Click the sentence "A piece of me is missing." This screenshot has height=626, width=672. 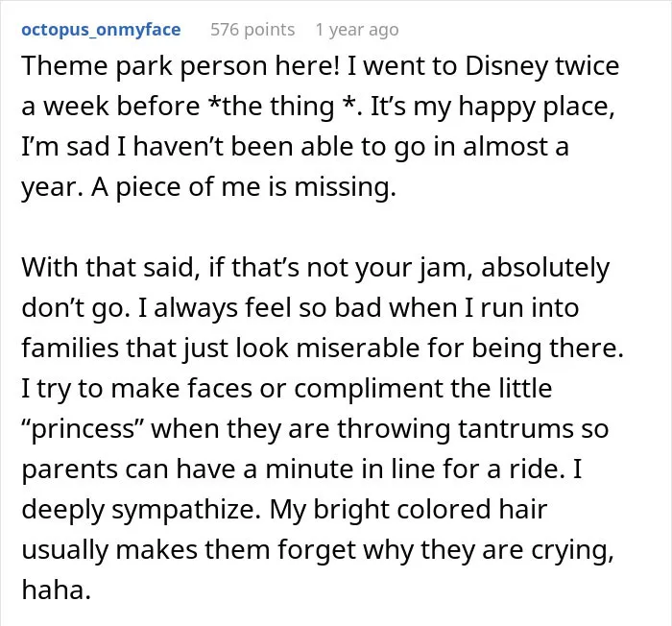click(x=243, y=187)
